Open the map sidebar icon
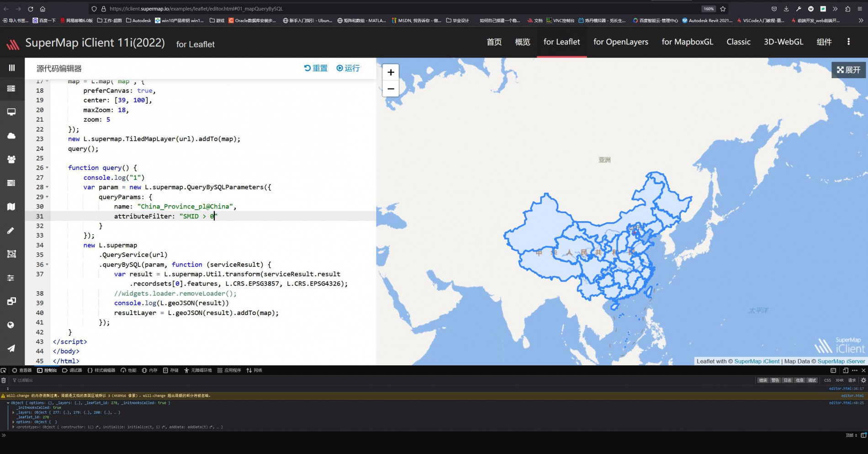Screen dimensions: 868x454 coord(11,207)
